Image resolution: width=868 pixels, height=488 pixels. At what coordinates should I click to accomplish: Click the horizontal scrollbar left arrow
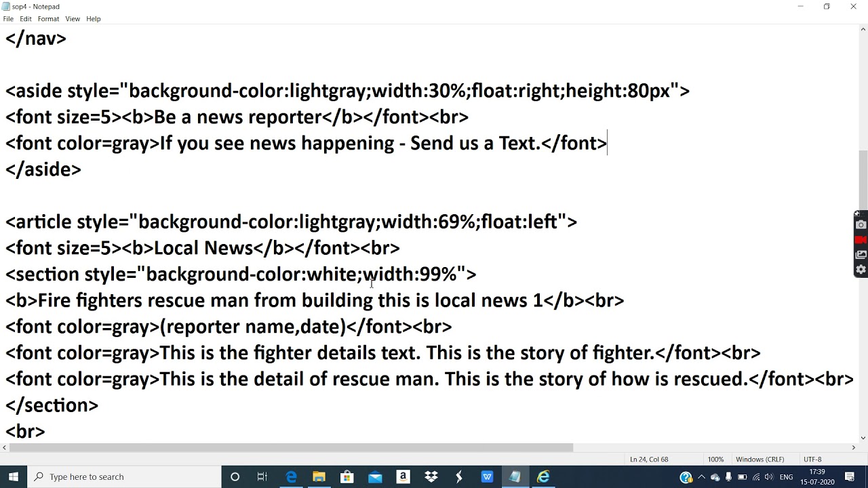[5, 447]
